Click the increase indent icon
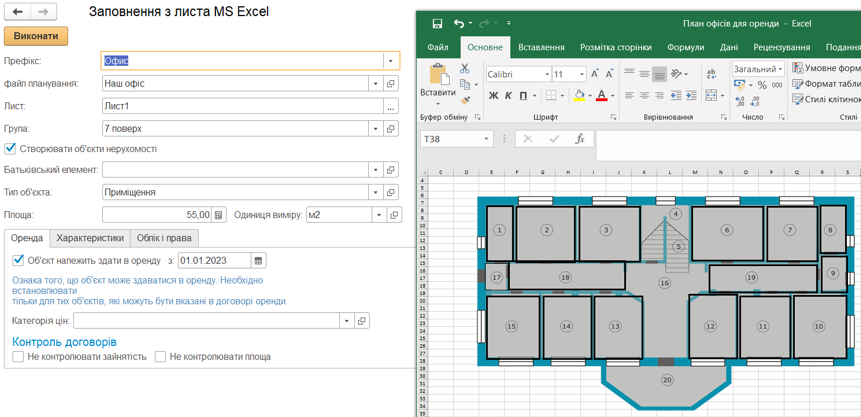Viewport: 861px width, 417px height. coord(691,96)
